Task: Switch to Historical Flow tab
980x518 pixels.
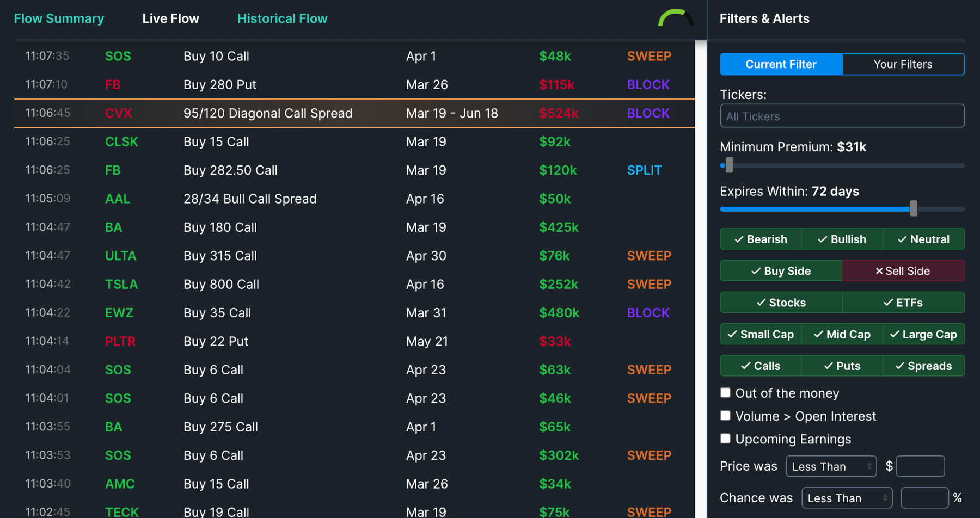Action: (x=283, y=18)
